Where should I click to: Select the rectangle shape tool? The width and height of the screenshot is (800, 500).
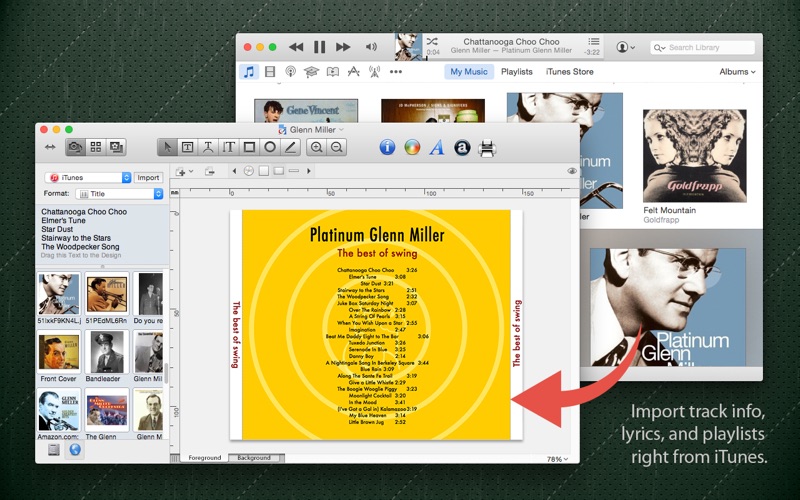point(249,147)
